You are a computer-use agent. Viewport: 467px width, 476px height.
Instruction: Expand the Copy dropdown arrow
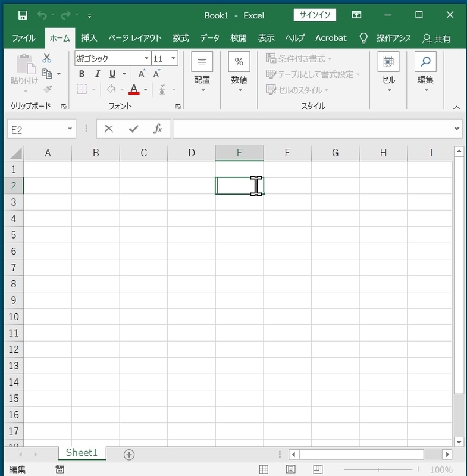pyautogui.click(x=59, y=74)
